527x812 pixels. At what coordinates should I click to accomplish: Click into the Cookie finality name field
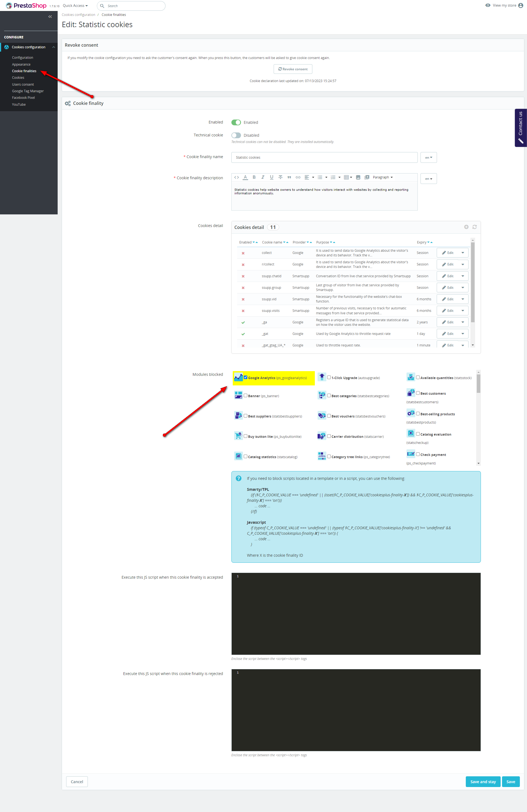[x=324, y=158]
